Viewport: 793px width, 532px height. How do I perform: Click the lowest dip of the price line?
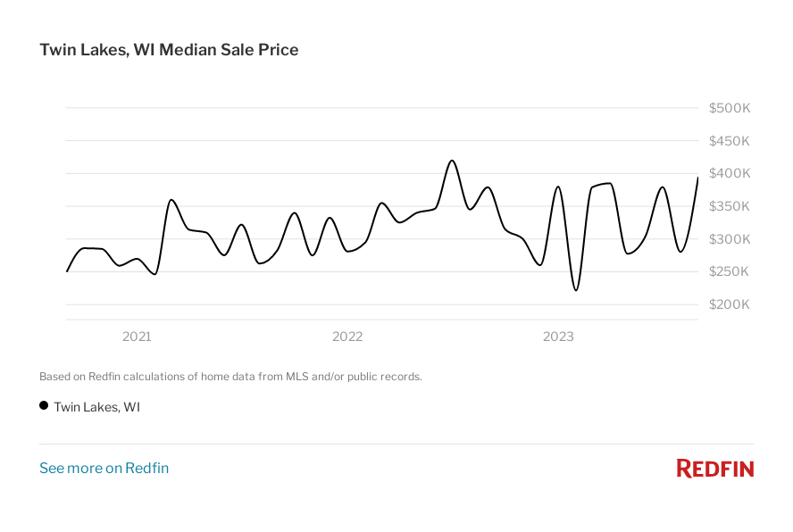click(x=576, y=290)
